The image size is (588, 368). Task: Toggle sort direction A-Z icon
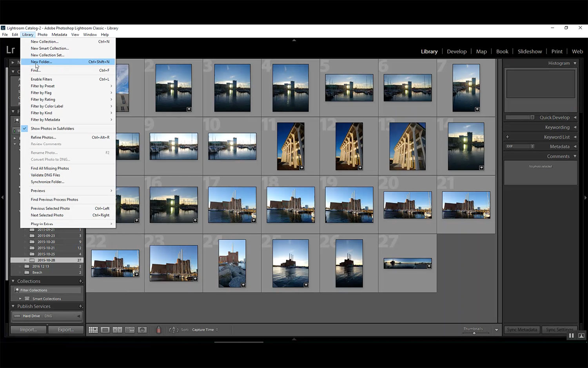pyautogui.click(x=173, y=330)
